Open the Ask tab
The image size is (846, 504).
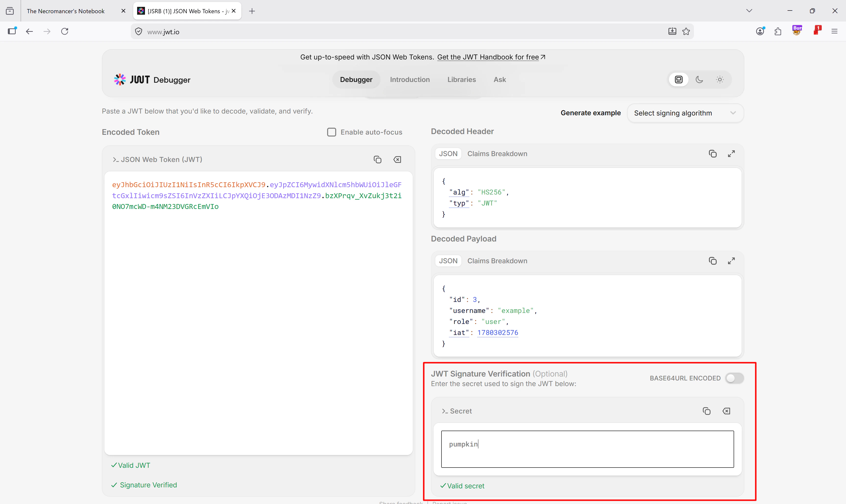tap(500, 80)
